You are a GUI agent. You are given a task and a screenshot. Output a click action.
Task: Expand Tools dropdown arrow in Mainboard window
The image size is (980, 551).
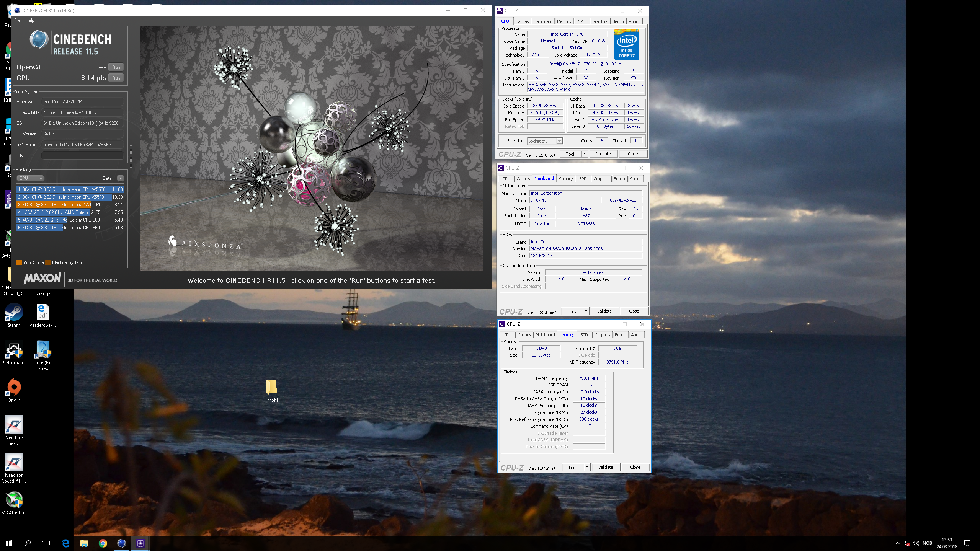click(x=586, y=311)
